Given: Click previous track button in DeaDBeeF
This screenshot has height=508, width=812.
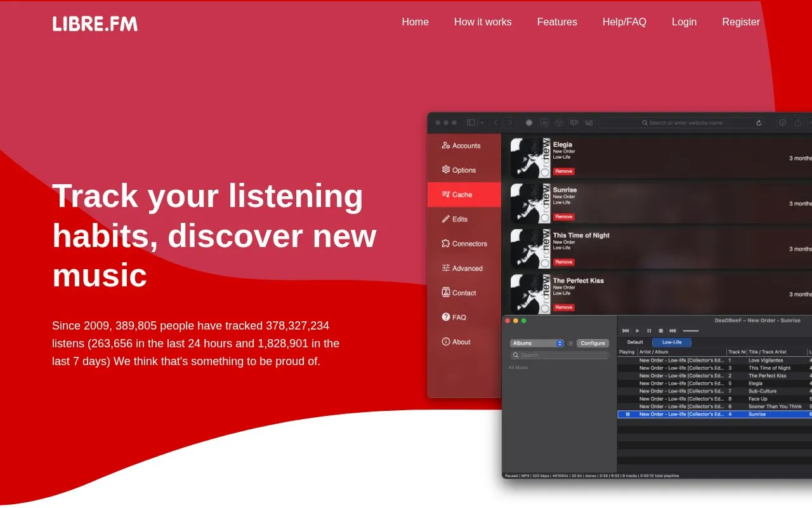Looking at the screenshot, I should [625, 331].
